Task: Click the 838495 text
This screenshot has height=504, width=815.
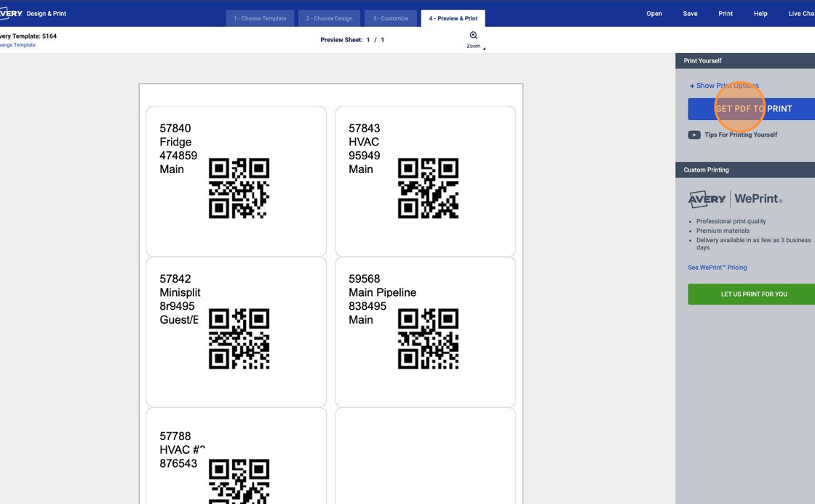Action: click(367, 307)
